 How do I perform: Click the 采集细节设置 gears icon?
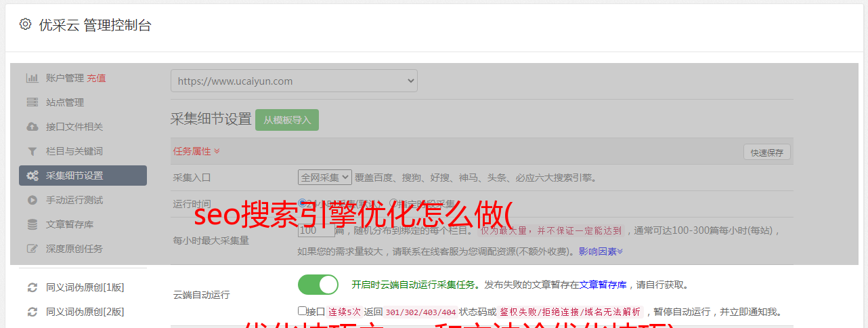(32, 176)
